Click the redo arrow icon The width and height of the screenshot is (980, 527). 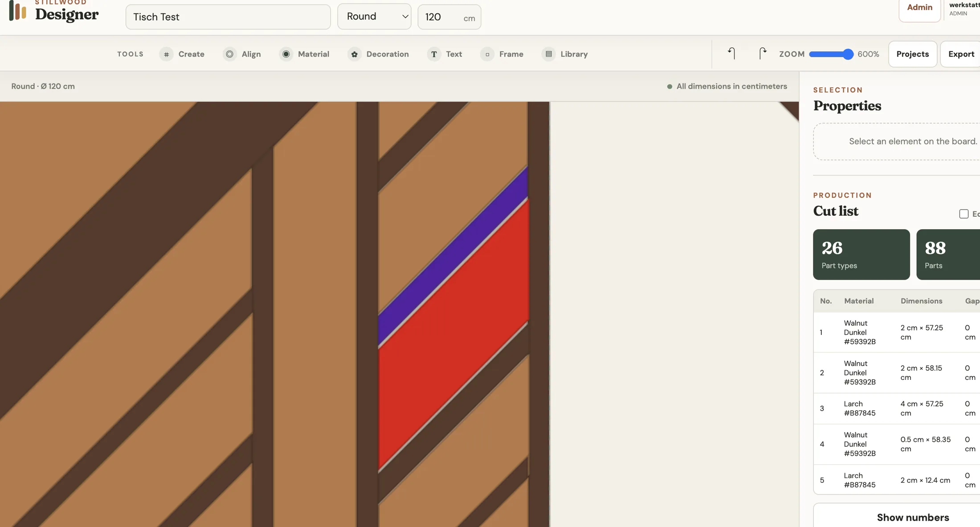click(x=763, y=54)
